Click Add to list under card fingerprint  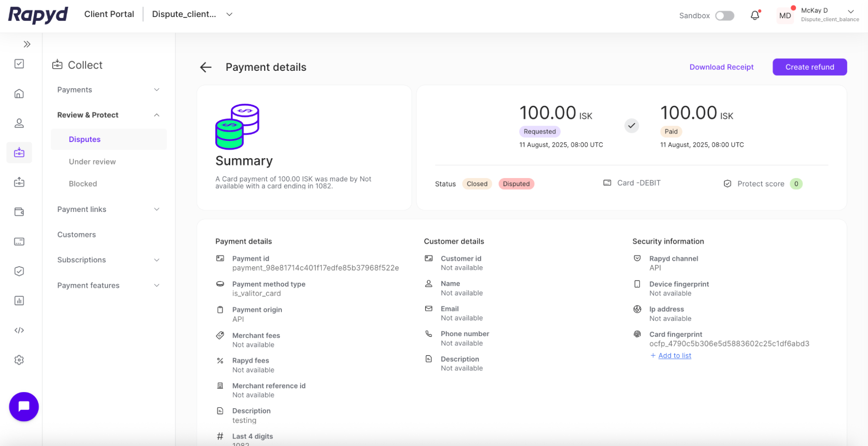pyautogui.click(x=674, y=356)
